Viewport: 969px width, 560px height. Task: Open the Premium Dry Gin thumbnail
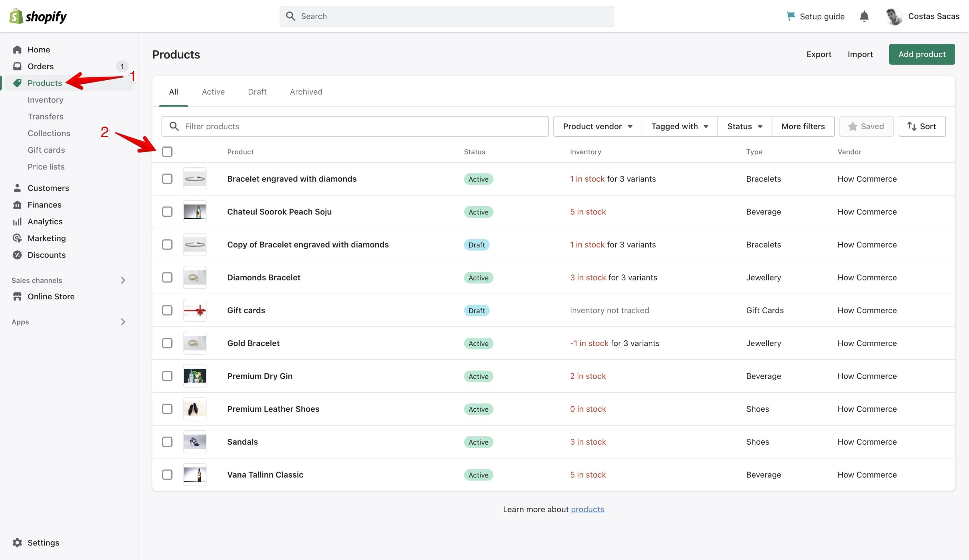(195, 376)
